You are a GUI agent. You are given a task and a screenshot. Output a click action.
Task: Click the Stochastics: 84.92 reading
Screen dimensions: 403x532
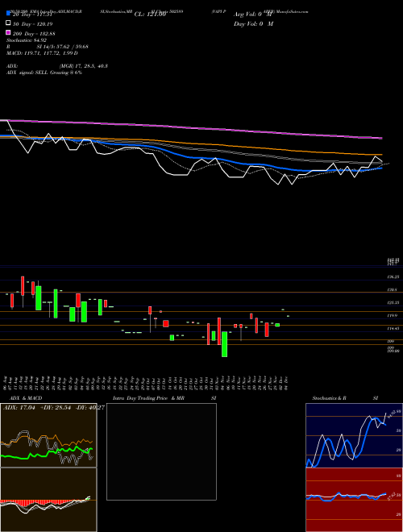(x=27, y=40)
